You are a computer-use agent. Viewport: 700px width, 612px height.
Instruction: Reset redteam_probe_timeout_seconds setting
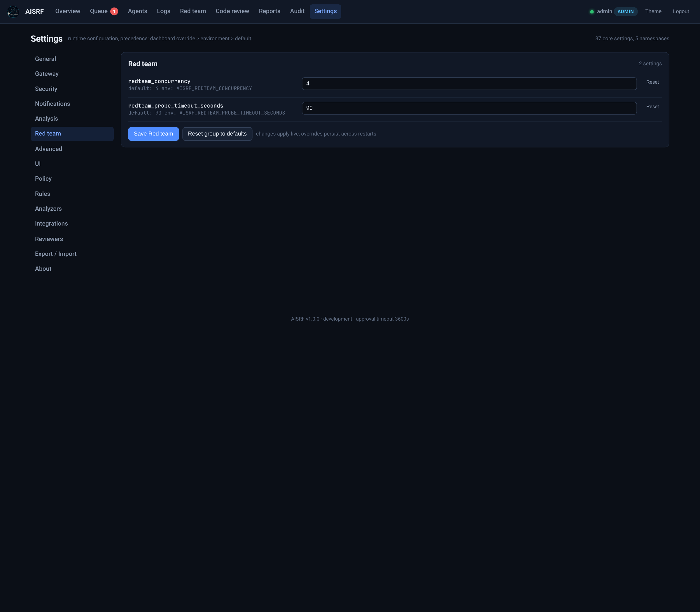[652, 107]
